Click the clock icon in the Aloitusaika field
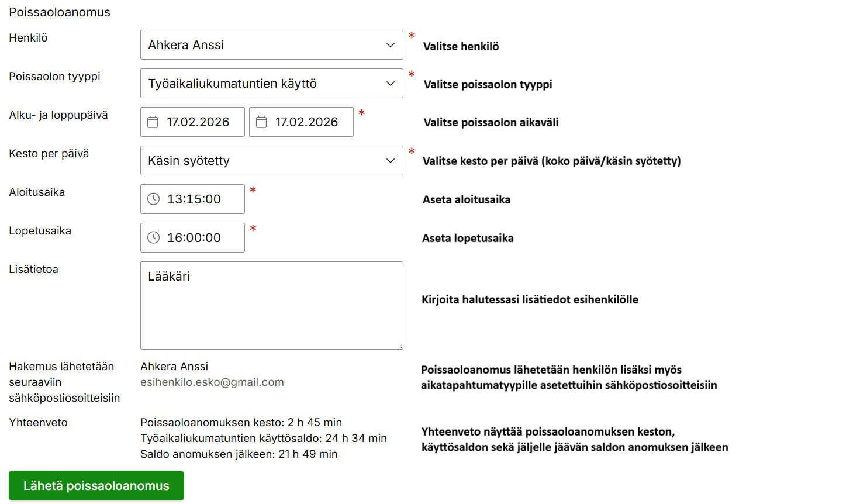Viewport: 867px width, 504px height. click(x=153, y=199)
